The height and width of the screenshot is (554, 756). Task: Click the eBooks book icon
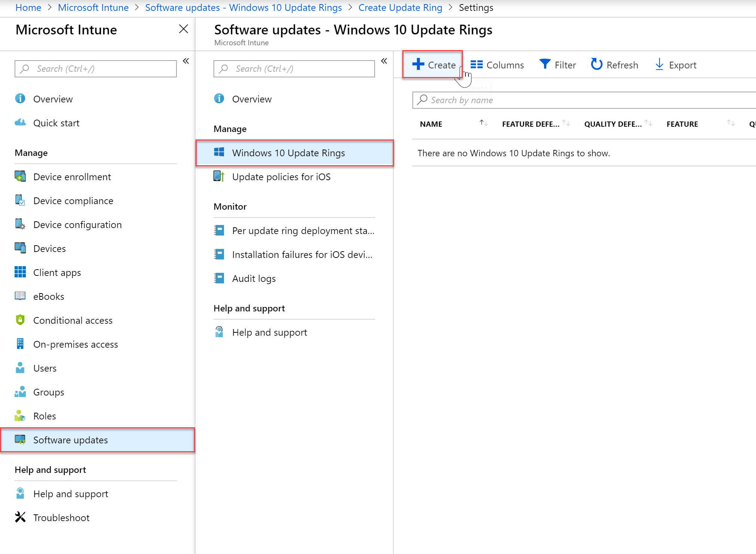(x=20, y=296)
